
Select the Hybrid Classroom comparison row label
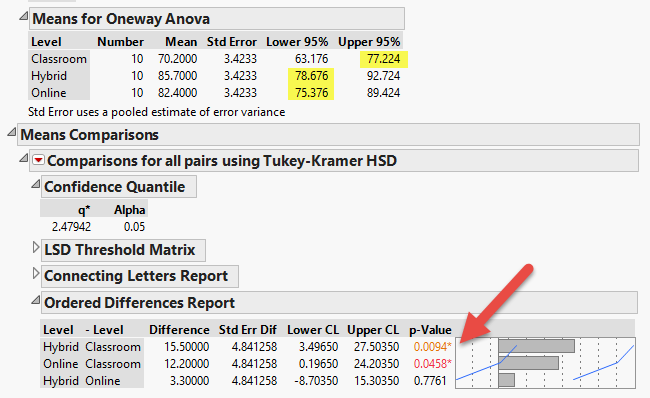pos(92,347)
